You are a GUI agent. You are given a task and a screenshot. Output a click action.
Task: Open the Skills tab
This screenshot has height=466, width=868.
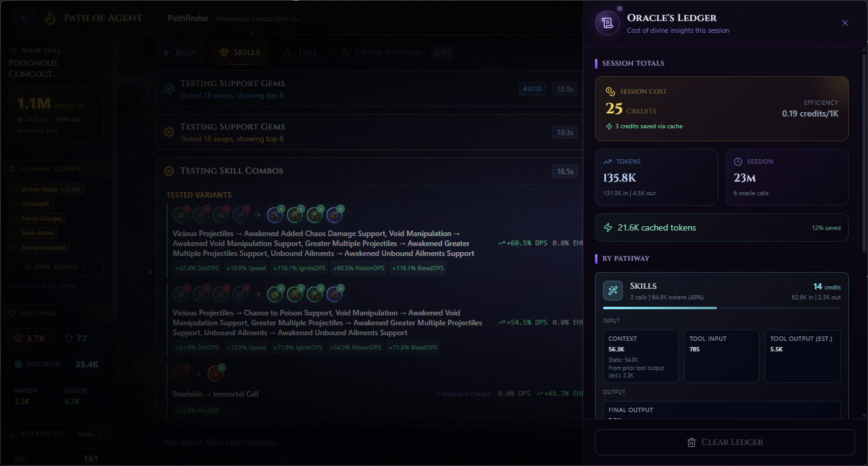click(240, 53)
